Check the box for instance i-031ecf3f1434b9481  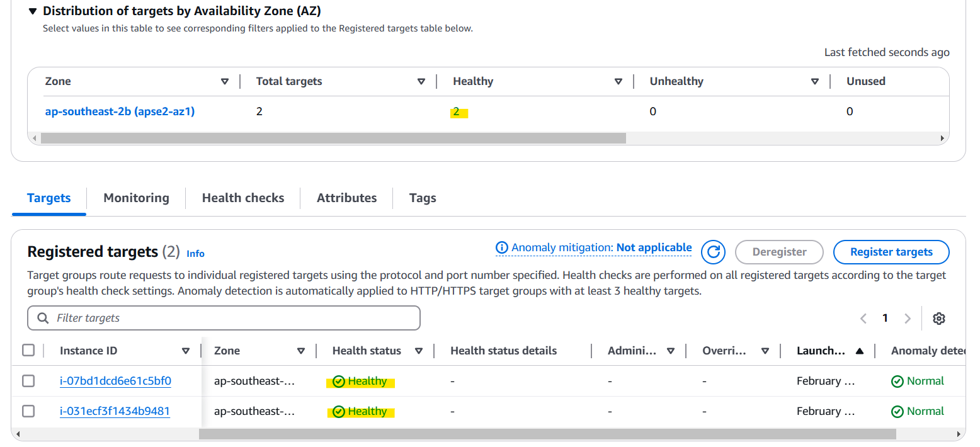[28, 411]
